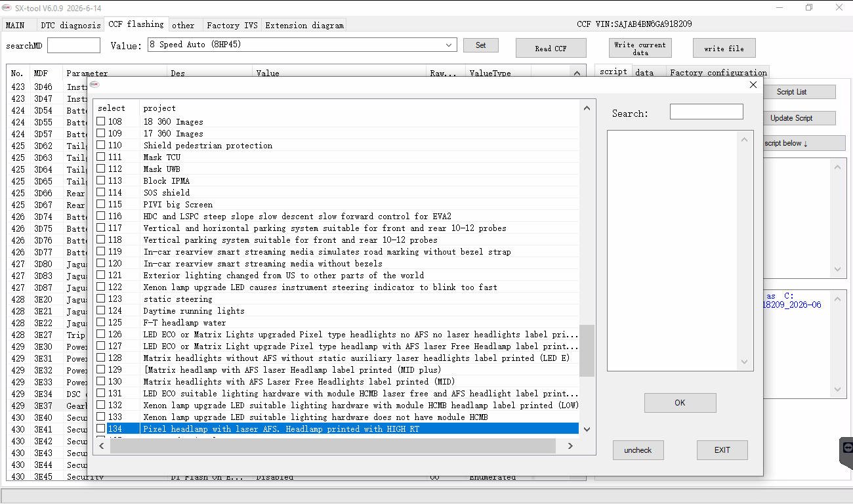
Task: Close the project selection dialog
Action: tap(753, 85)
